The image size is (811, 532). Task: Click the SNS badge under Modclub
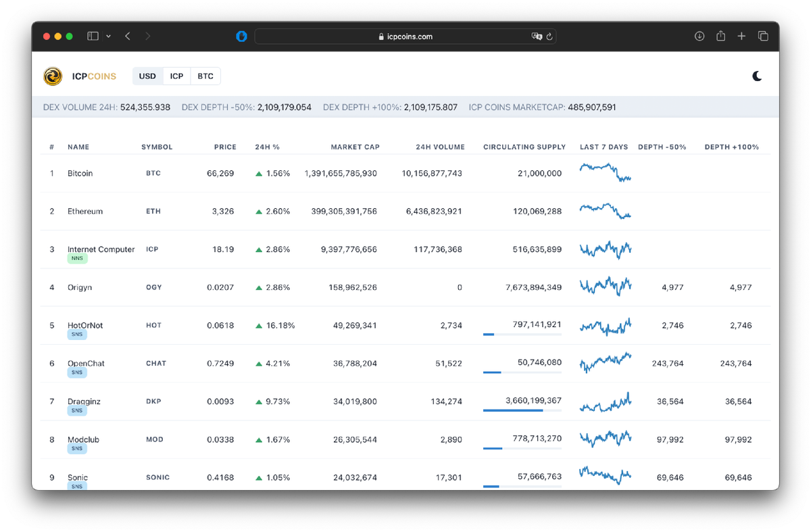tap(77, 448)
